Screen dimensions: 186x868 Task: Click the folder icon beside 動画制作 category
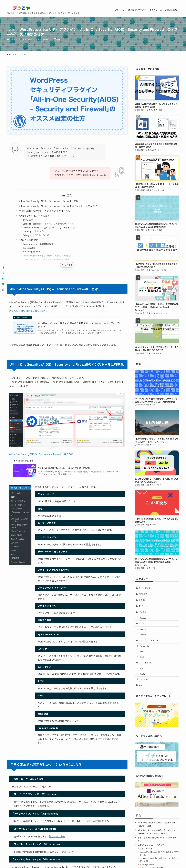137,594
